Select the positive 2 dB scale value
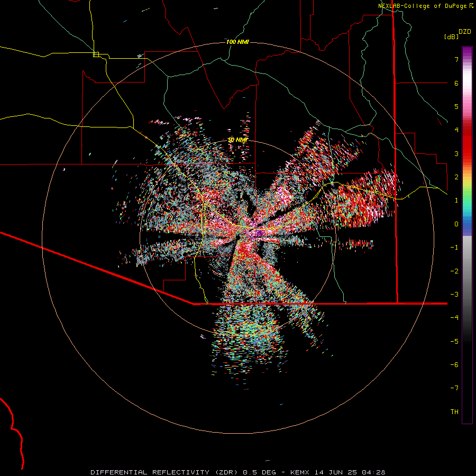 [x=456, y=177]
